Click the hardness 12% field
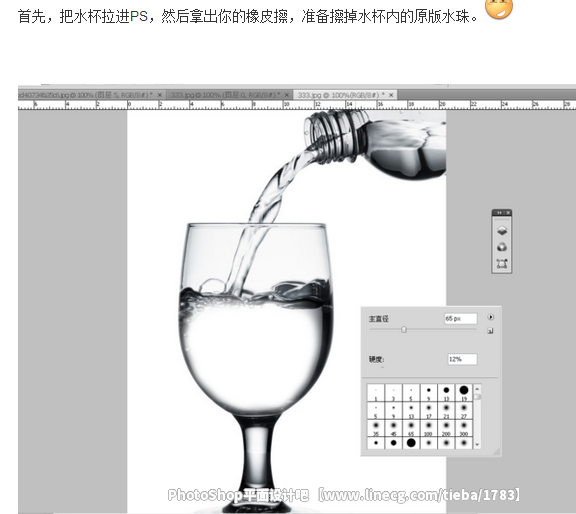 pos(462,359)
